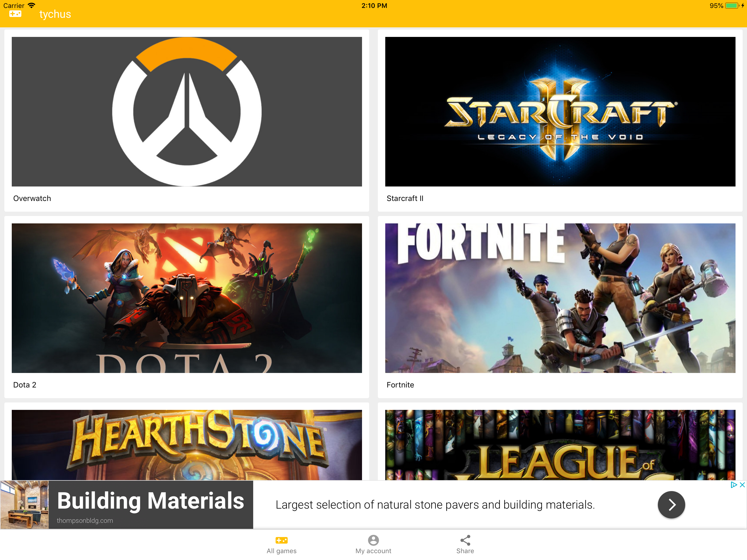Open the Overwatch game thumbnail
The width and height of the screenshot is (747, 560).
[x=187, y=112]
